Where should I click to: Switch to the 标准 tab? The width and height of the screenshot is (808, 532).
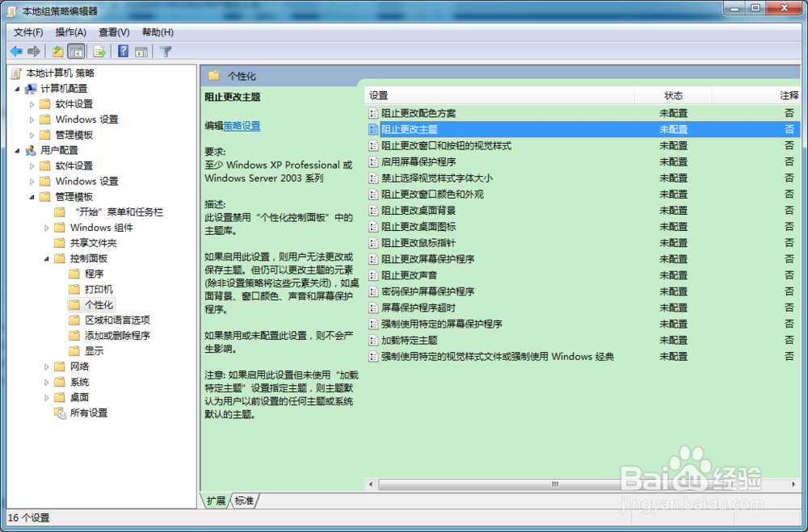pyautogui.click(x=244, y=501)
